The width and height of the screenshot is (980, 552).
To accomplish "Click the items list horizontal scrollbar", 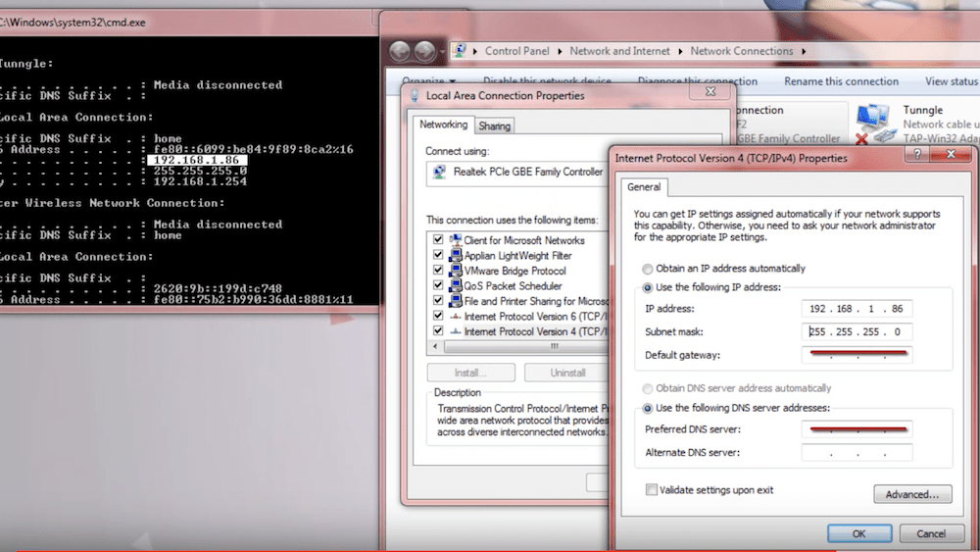I will pos(525,346).
